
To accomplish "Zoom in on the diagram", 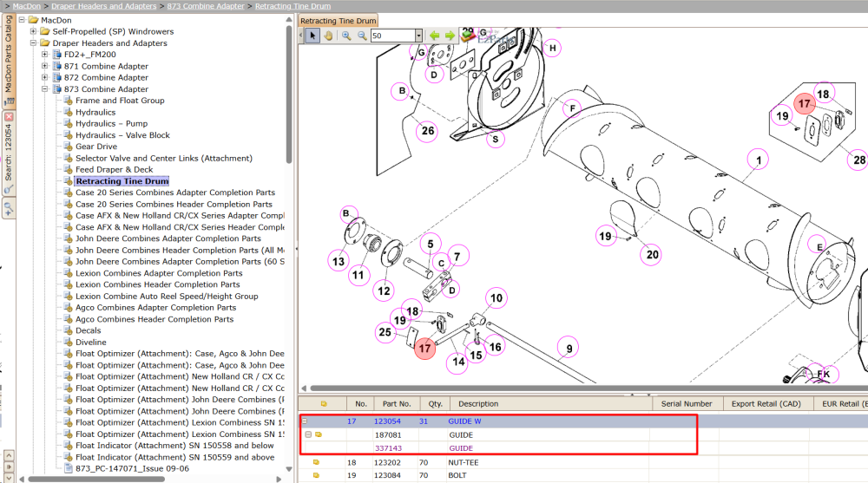I will [x=346, y=36].
